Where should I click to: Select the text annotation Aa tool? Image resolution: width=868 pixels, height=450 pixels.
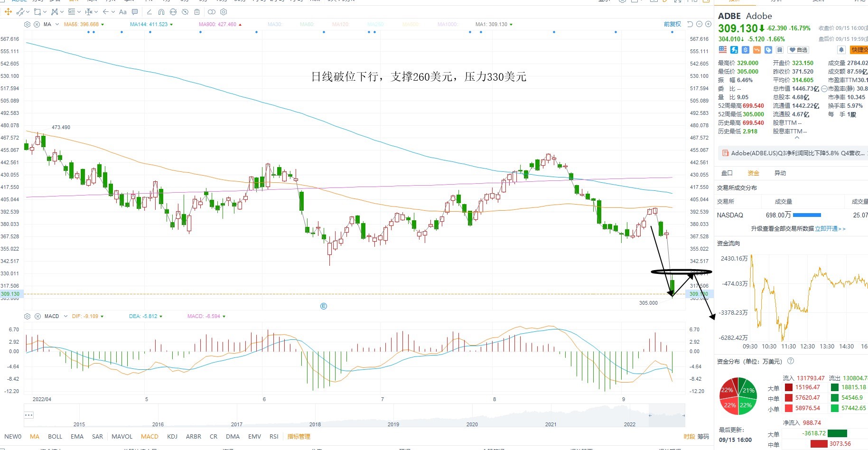click(123, 12)
